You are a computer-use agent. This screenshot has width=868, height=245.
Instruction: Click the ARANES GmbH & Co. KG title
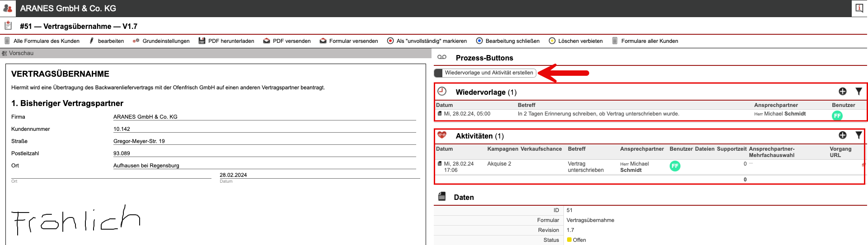click(68, 8)
